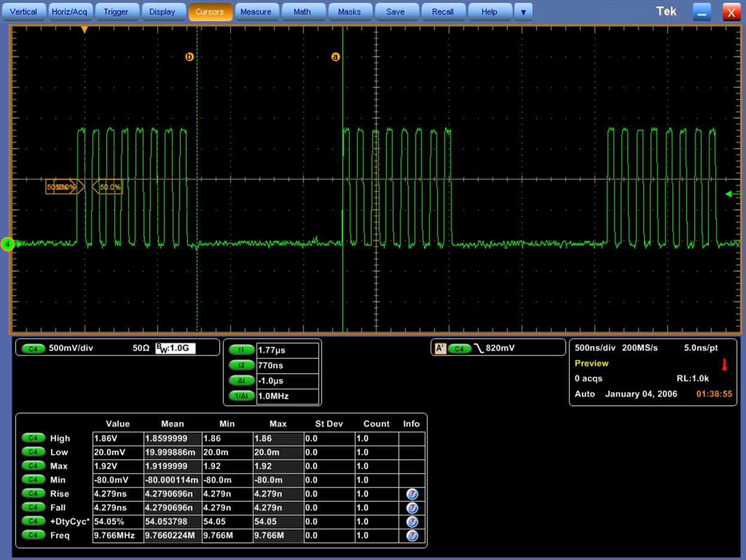Select cursor 'b' label marker
746x560 pixels.
[x=189, y=57]
